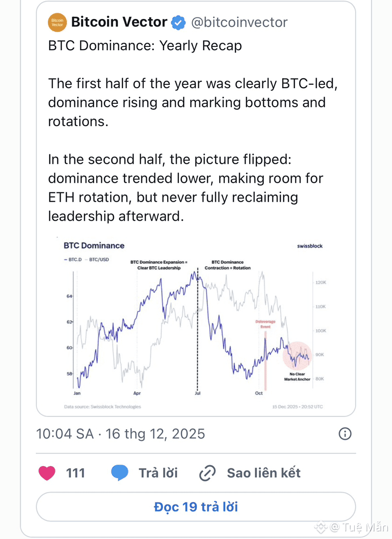Click the chain link copy icon

(207, 473)
